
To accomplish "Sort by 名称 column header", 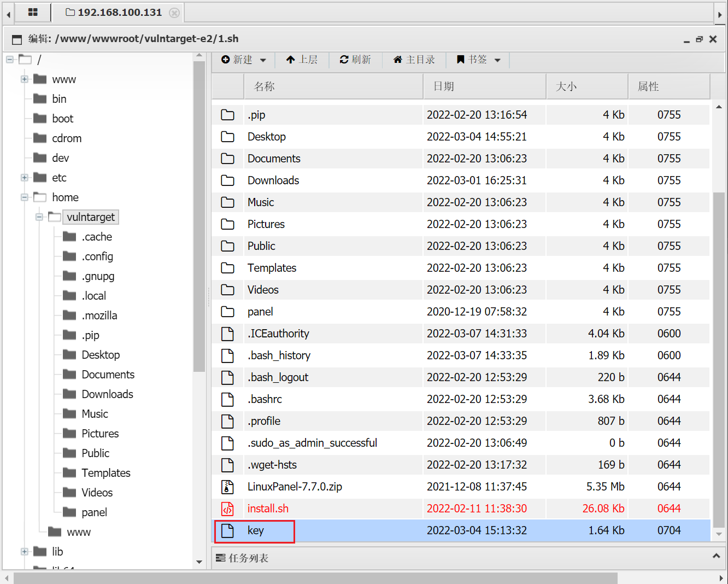I will [x=333, y=86].
